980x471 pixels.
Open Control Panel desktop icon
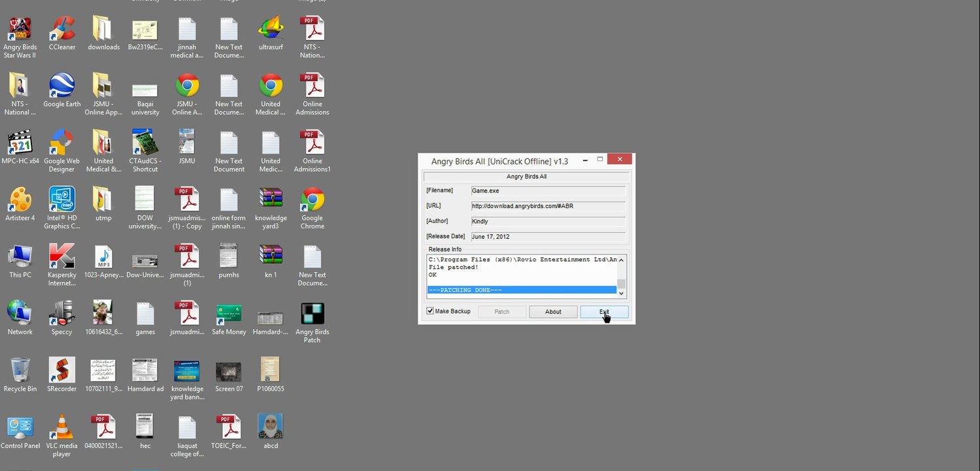20,427
